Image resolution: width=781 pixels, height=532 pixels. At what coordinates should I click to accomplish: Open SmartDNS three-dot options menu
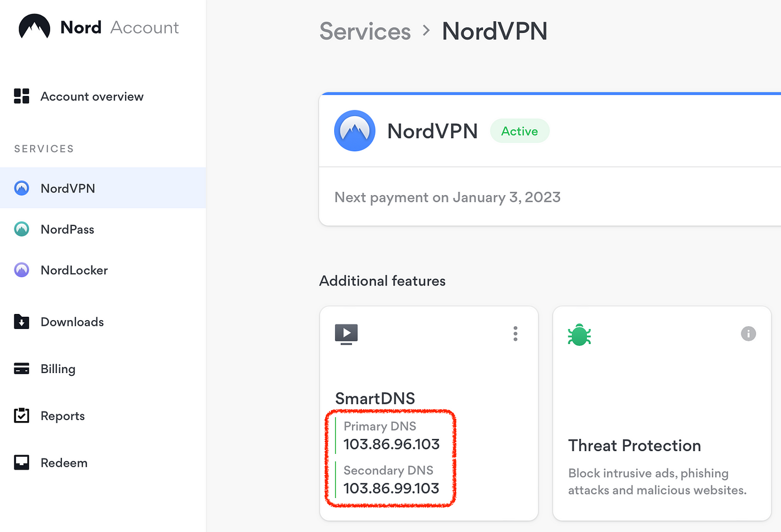(515, 333)
